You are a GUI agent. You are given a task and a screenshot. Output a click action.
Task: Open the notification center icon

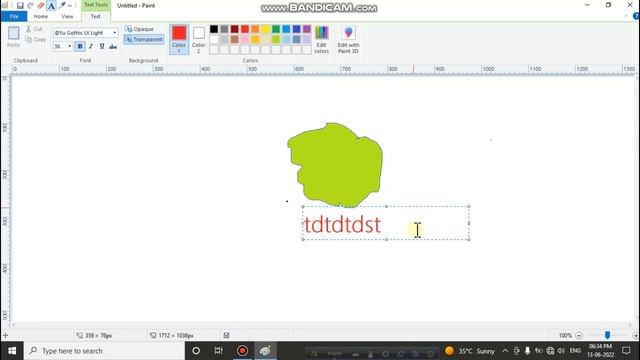pyautogui.click(x=627, y=351)
